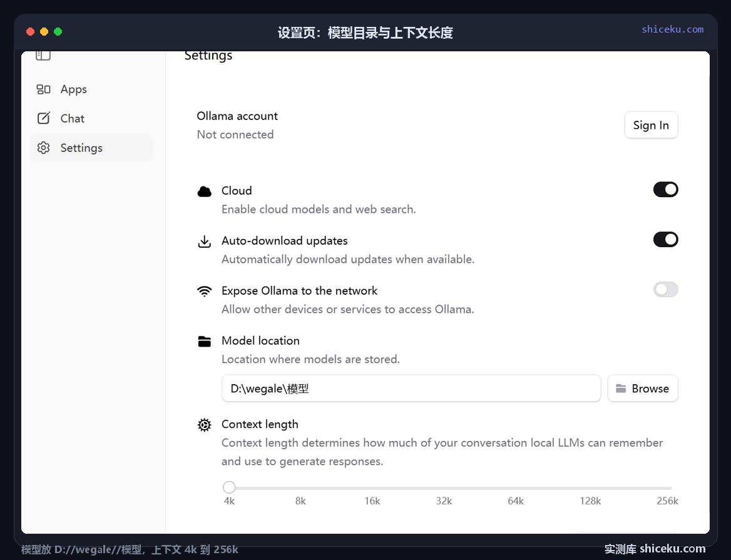Open Chat in the sidebar

pos(91,118)
